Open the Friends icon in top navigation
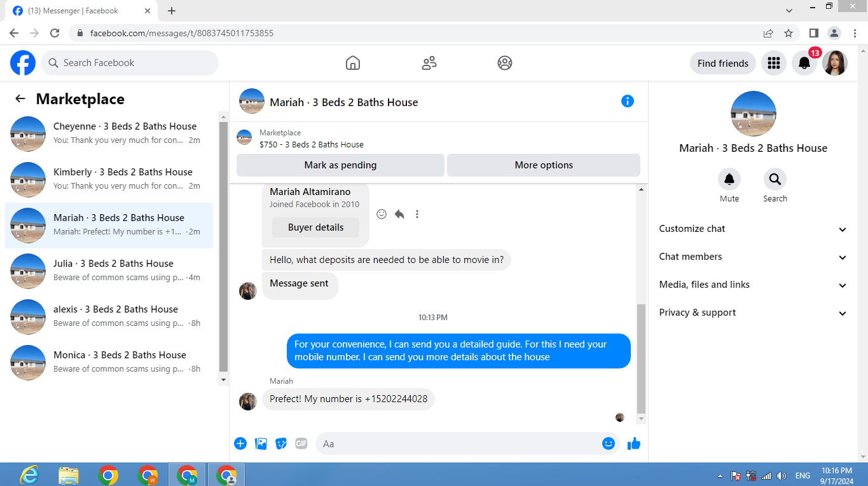Image resolution: width=868 pixels, height=486 pixels. click(x=429, y=63)
